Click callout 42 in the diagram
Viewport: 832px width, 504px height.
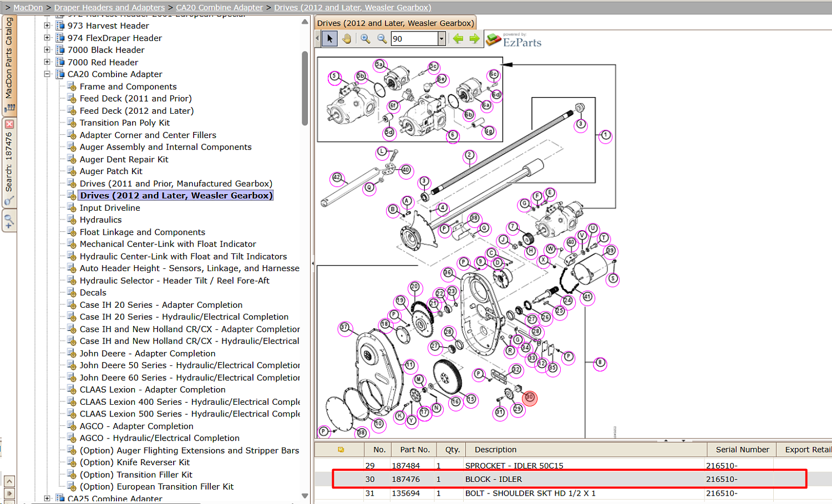(337, 178)
